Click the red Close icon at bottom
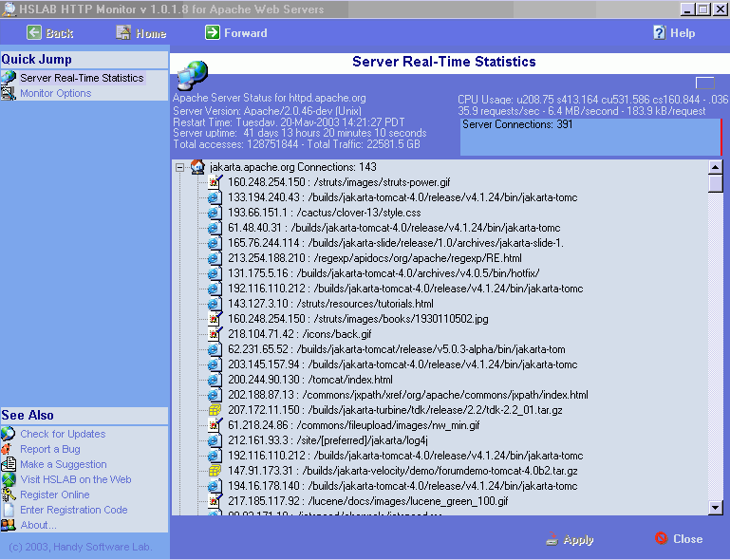Screen dimensions: 730x560 click(661, 538)
